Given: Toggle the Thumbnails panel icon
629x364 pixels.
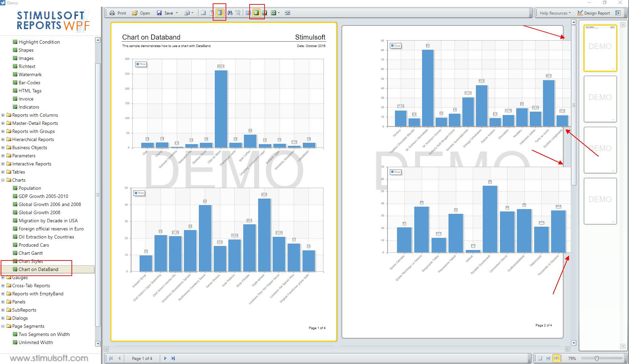Looking at the screenshot, I should point(219,13).
